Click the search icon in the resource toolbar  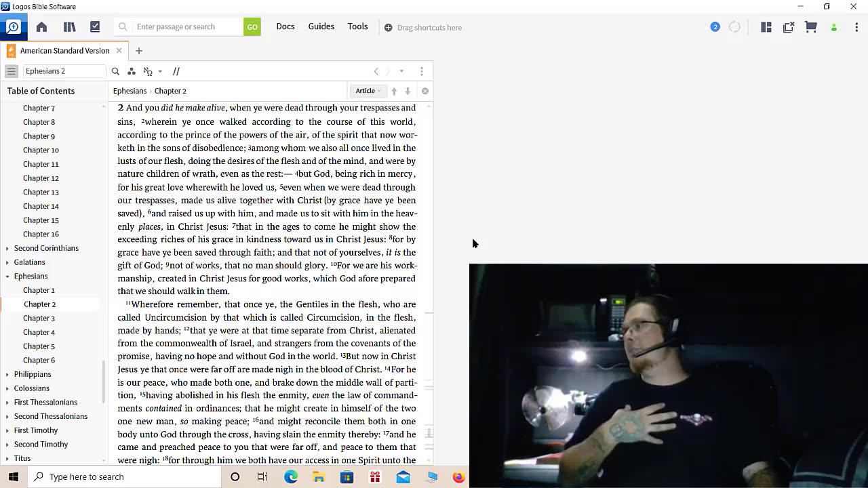115,71
